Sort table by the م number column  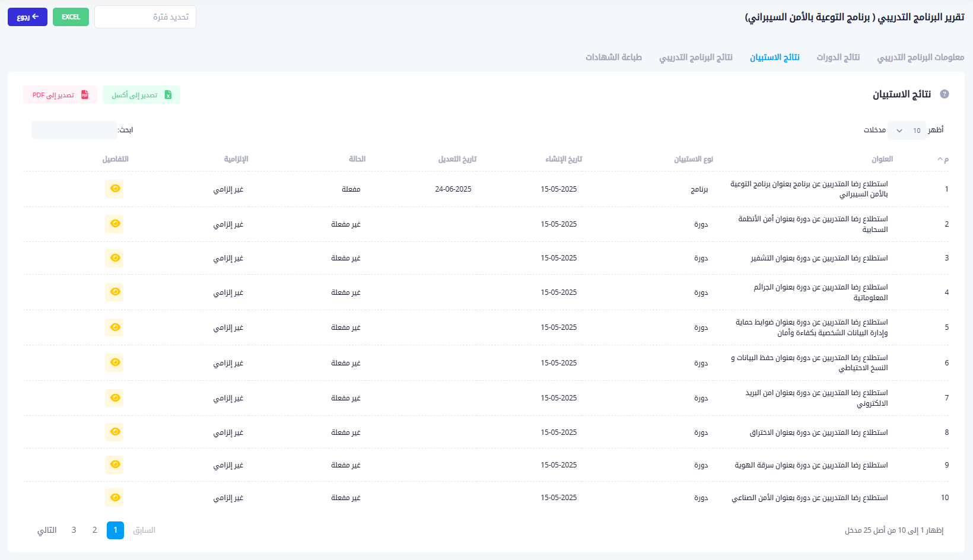(x=943, y=159)
